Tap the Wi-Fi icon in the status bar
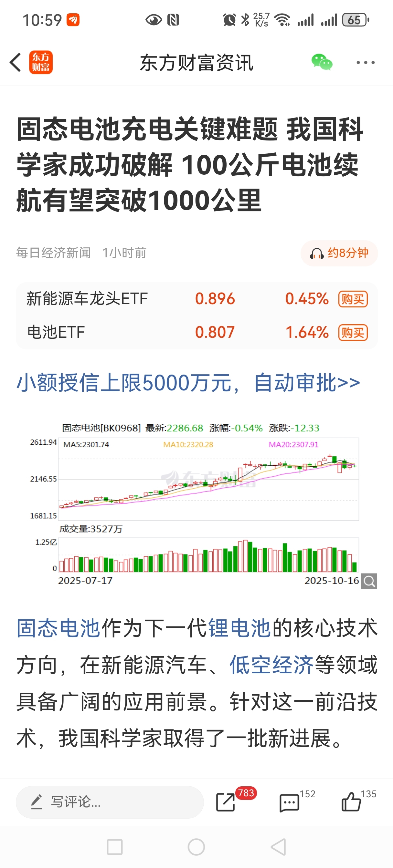This screenshot has height=868, width=393. click(282, 20)
